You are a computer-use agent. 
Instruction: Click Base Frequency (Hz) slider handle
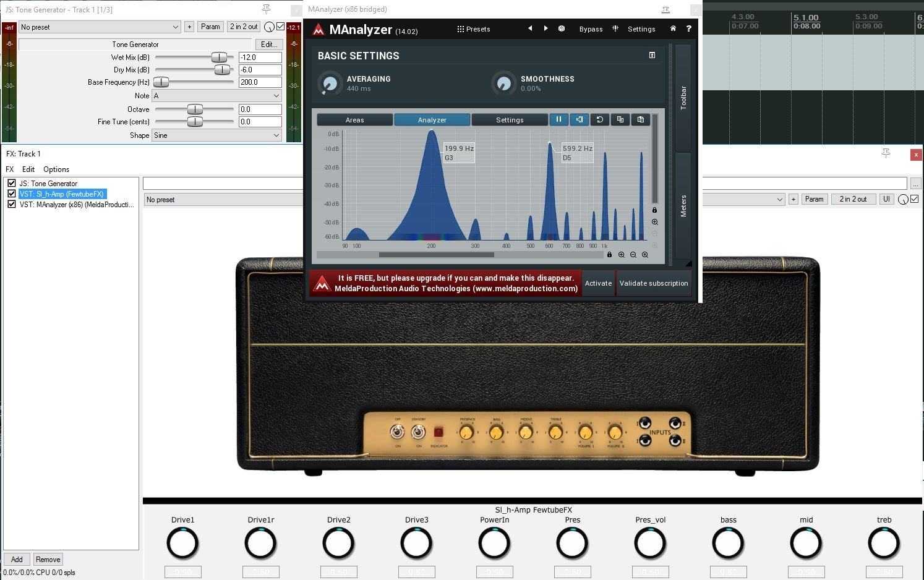161,82
